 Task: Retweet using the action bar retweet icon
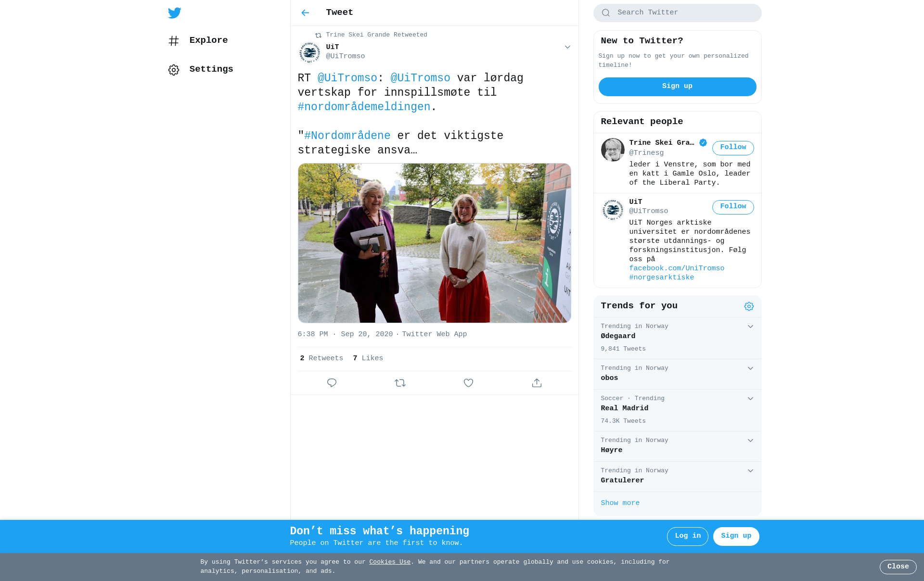[x=400, y=383]
